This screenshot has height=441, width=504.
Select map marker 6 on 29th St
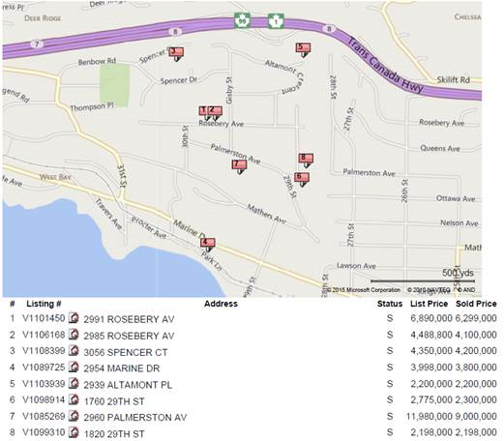(x=302, y=179)
